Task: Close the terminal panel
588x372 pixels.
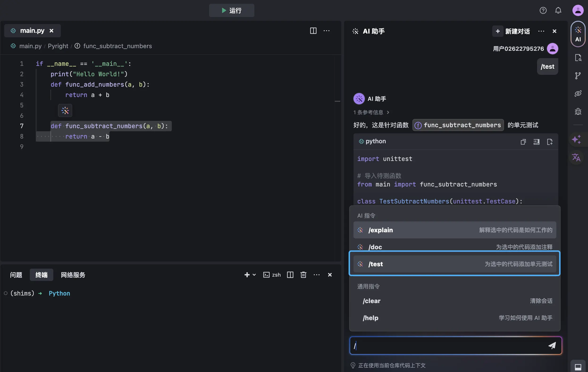Action: point(330,275)
